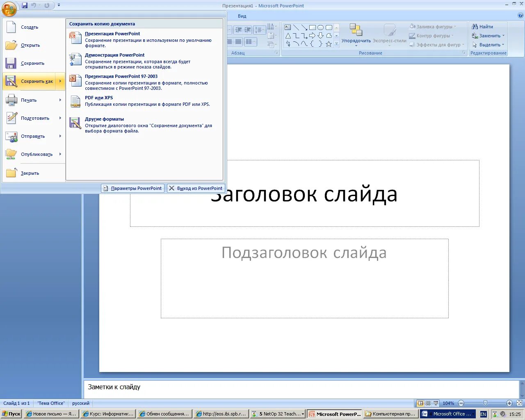525x420 pixels.
Task: Open the Упорядочить dropdown
Action: pyautogui.click(x=356, y=35)
